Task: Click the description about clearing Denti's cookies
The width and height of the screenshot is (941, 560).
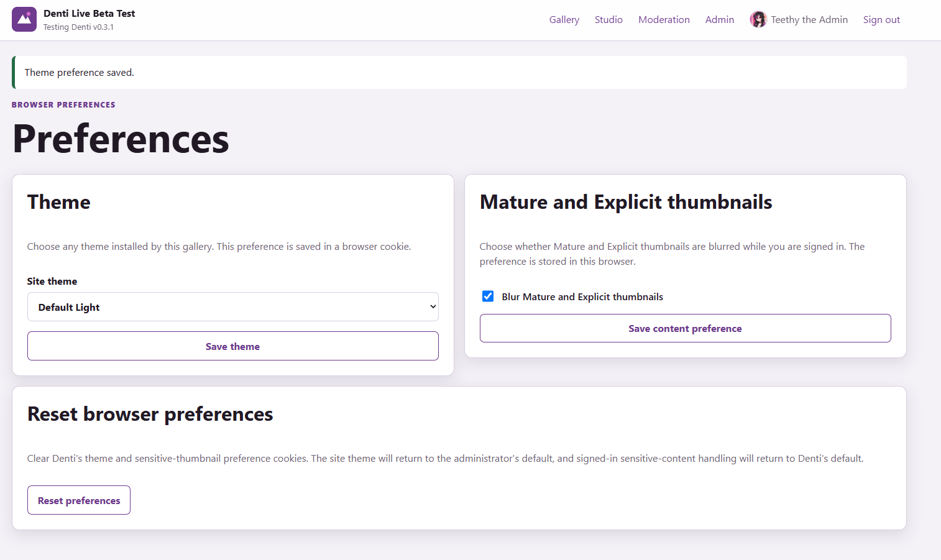Action: (446, 459)
